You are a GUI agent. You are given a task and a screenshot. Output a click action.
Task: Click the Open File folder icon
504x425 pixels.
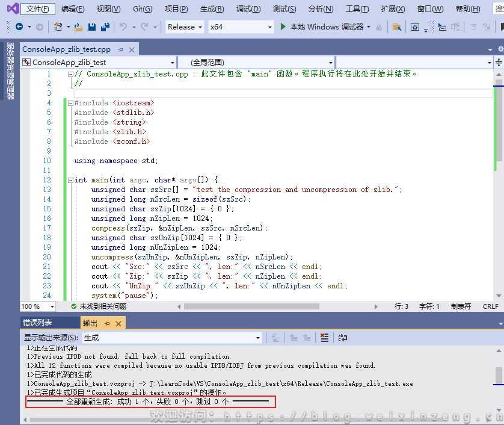79,27
